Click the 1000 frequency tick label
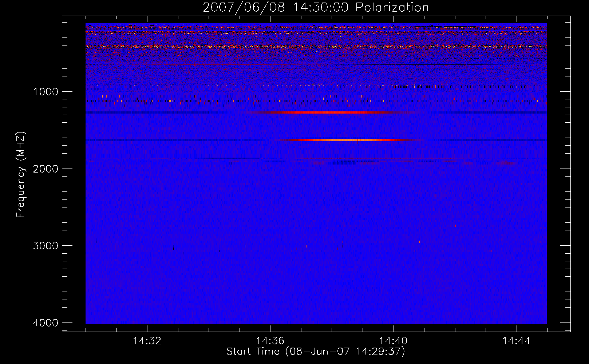This screenshot has width=589, height=364. pos(46,91)
